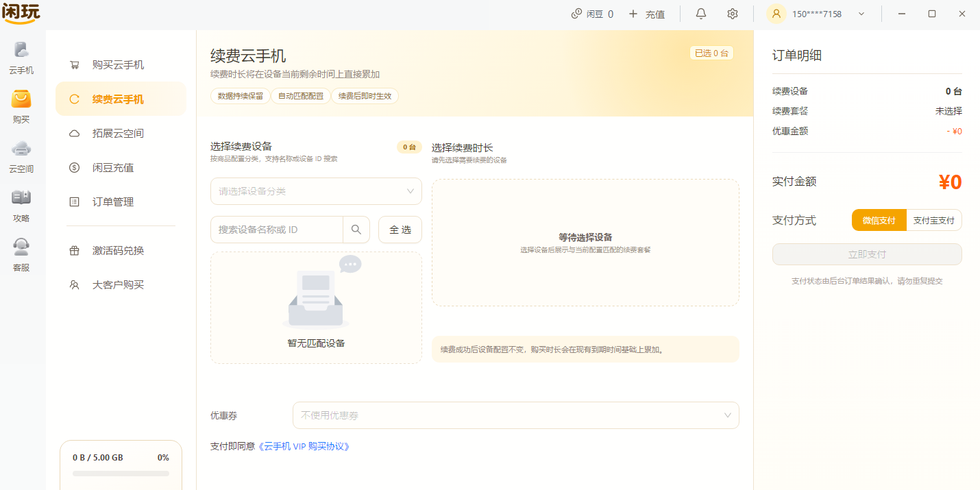Minimize the 闲玩 window
This screenshot has width=980, height=490.
click(x=902, y=14)
